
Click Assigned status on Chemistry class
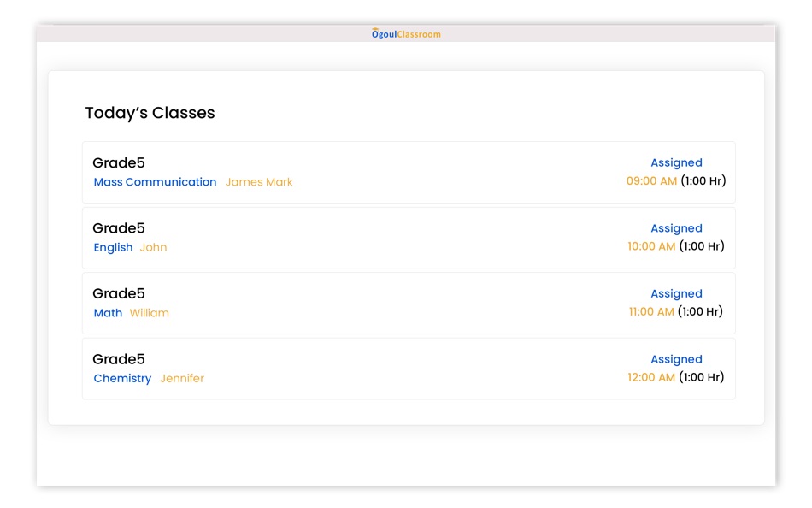click(x=676, y=358)
